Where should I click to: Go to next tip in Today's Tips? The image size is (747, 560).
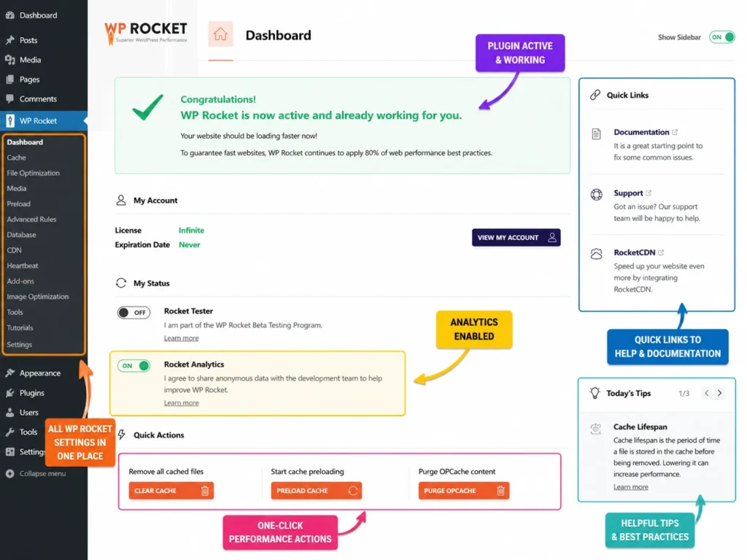720,393
